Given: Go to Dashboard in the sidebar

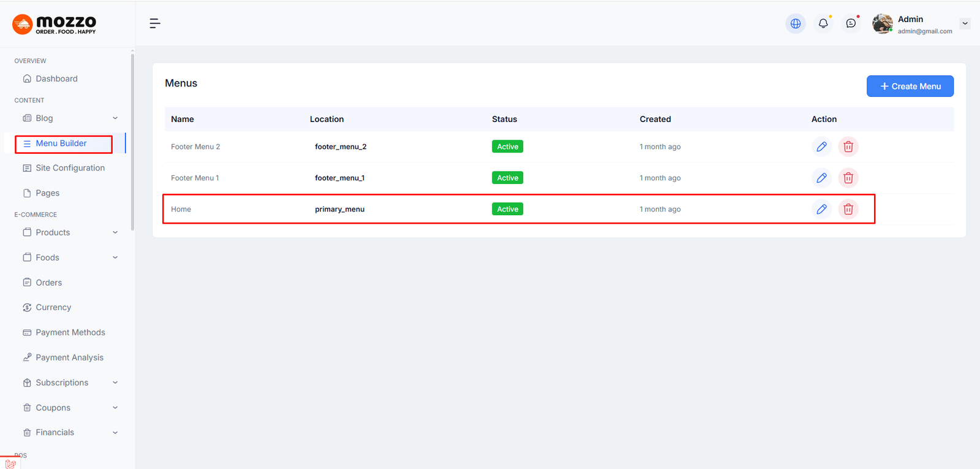Looking at the screenshot, I should 56,78.
